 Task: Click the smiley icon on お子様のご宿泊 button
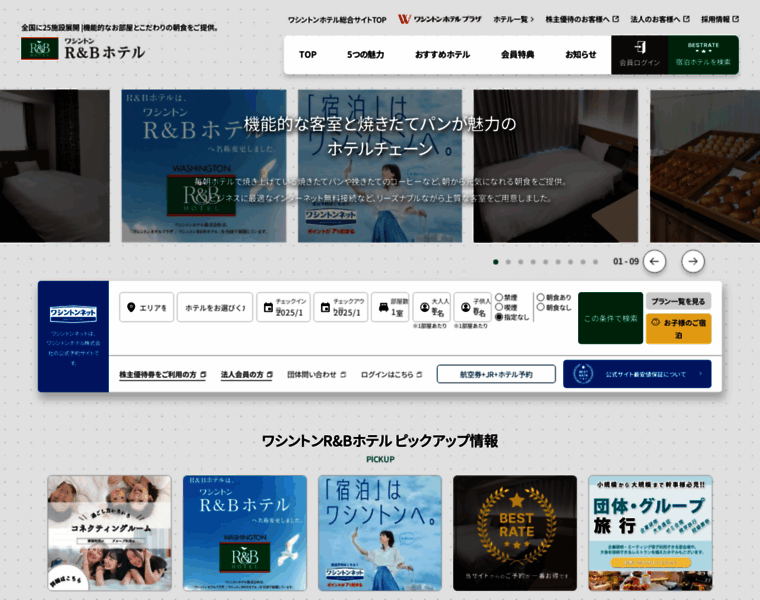[x=655, y=322]
